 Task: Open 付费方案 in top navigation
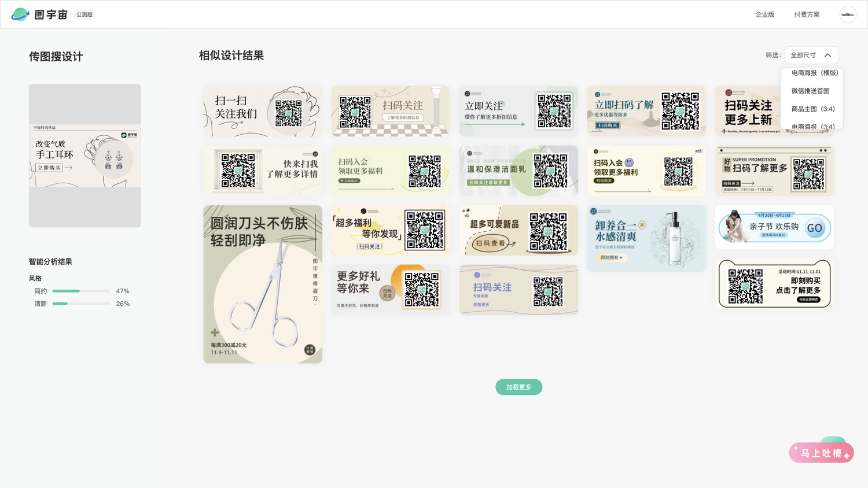click(x=807, y=14)
